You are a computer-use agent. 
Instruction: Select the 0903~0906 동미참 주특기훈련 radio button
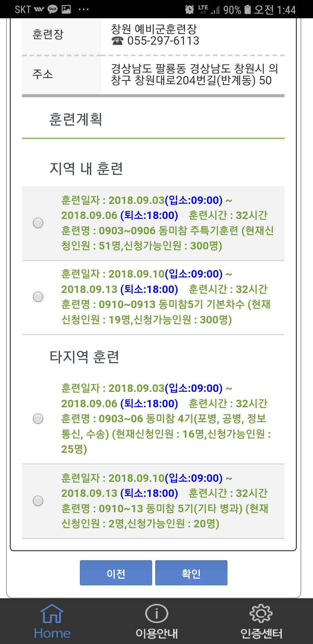pos(38,223)
